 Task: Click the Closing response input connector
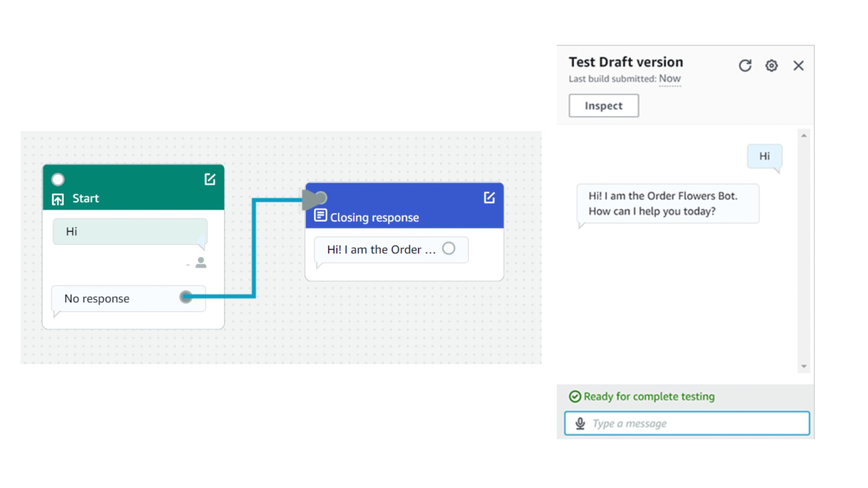click(x=321, y=198)
